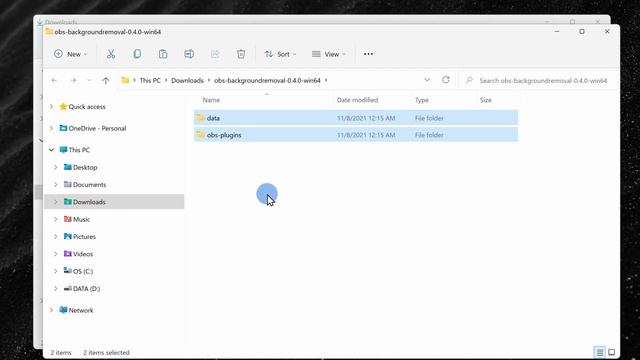Click the '2 items selected' status text

(x=106, y=352)
